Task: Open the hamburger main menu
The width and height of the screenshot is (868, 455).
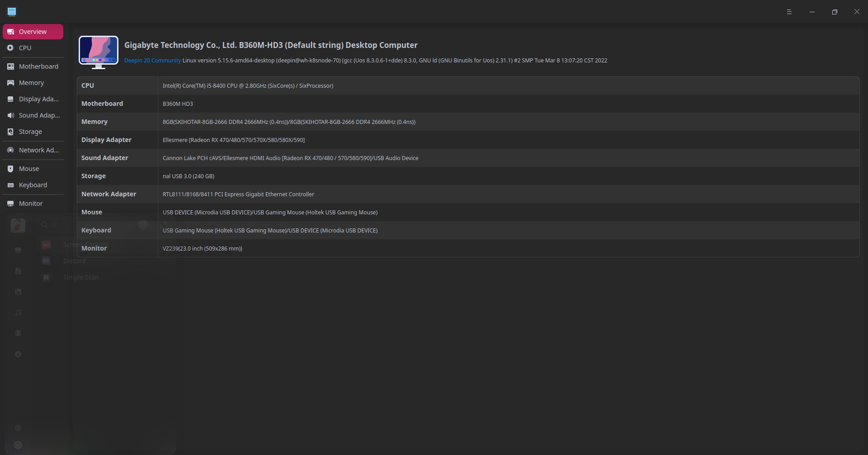Action: (790, 11)
